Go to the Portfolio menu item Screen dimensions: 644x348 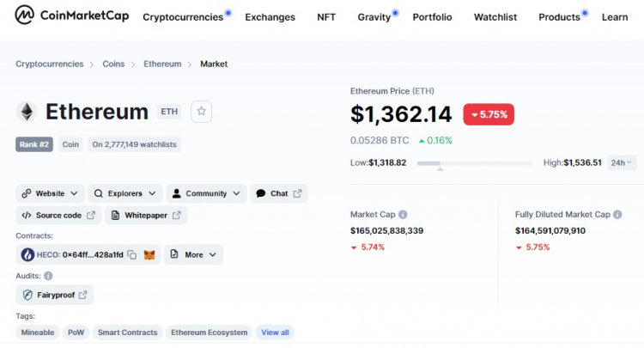point(432,17)
